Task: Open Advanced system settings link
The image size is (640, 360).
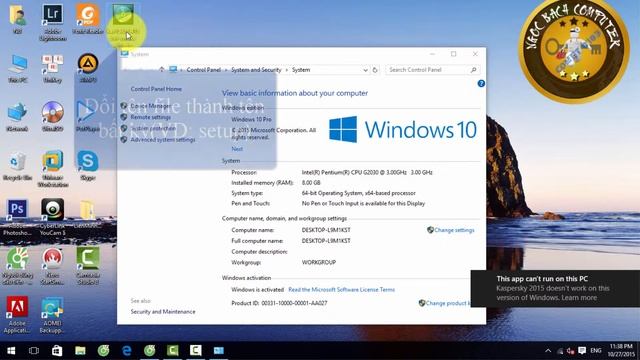Action: (x=163, y=140)
